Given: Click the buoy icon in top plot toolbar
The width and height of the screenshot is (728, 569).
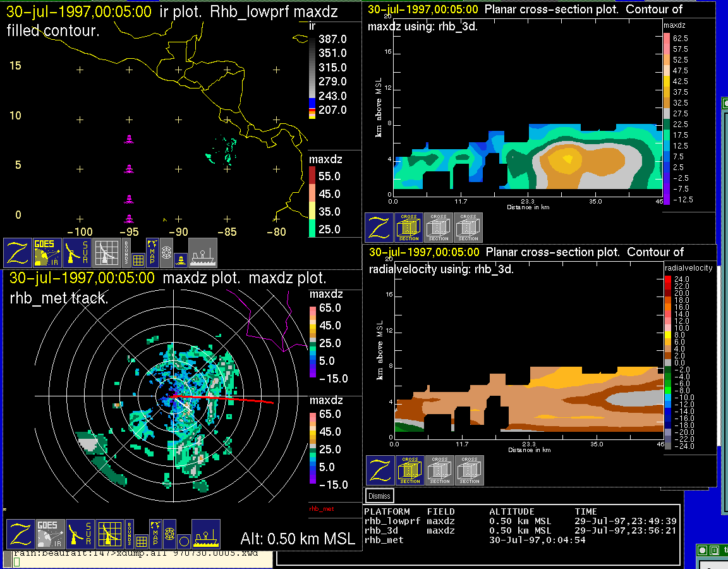Looking at the screenshot, I should point(179,259).
